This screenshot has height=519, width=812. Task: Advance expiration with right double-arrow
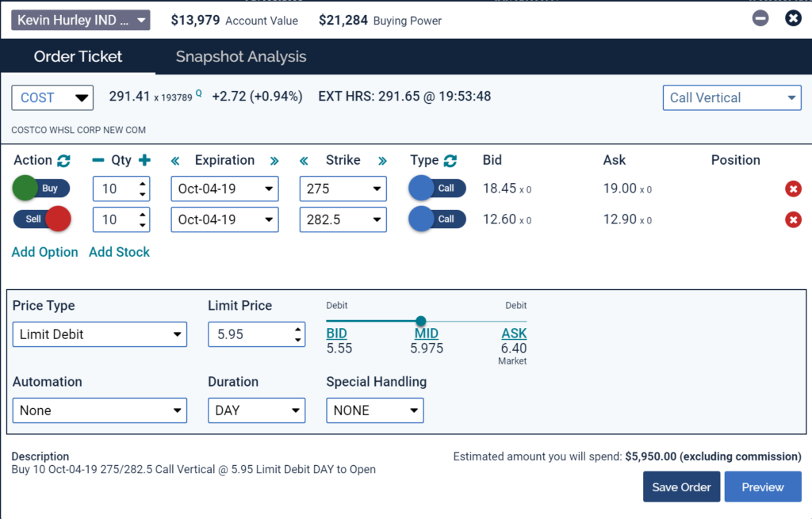(x=274, y=160)
